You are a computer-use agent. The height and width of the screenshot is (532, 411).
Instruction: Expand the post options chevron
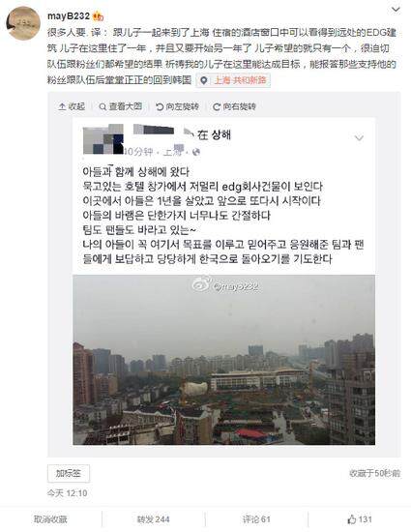coord(396,10)
